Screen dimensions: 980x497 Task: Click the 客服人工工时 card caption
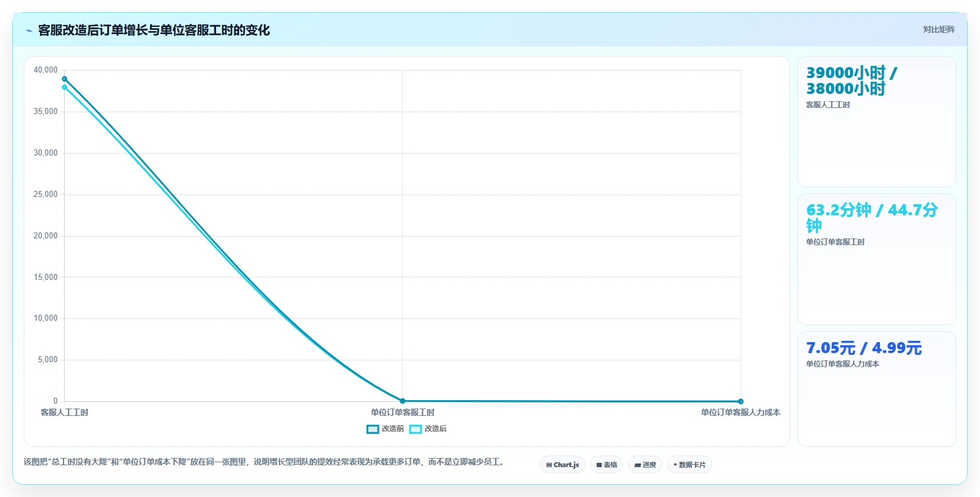[828, 105]
